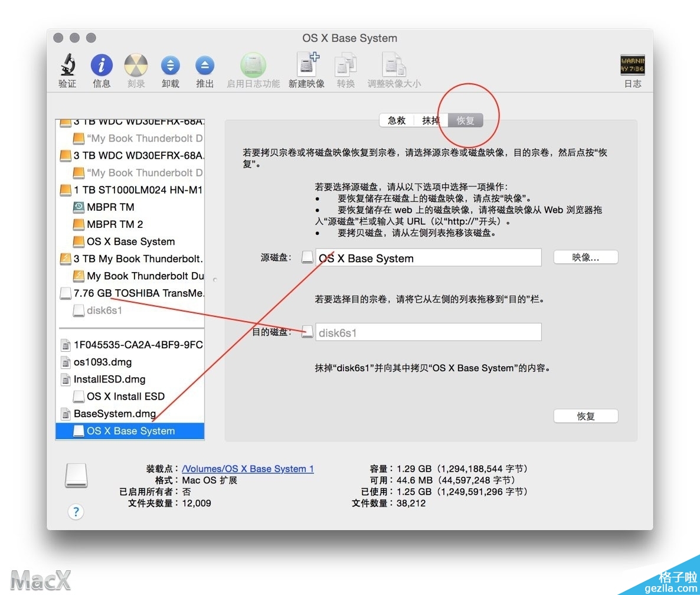Click the New Image (新建映像) icon

pos(307,65)
